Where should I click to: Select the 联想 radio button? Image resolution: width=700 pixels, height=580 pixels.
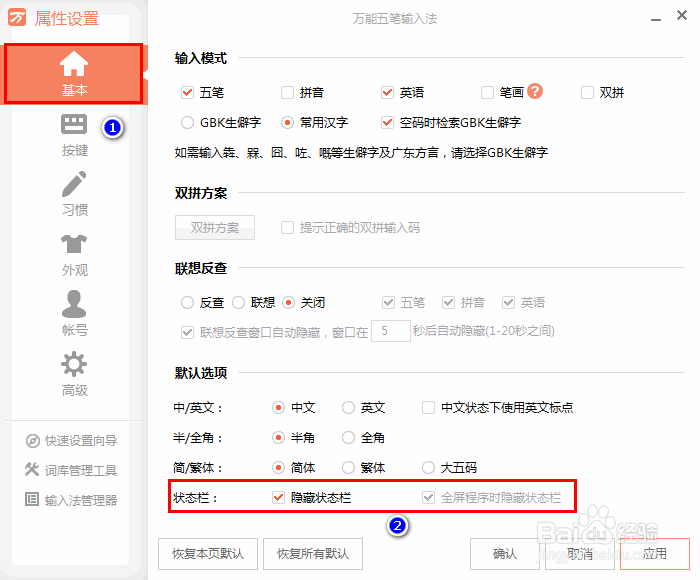238,303
